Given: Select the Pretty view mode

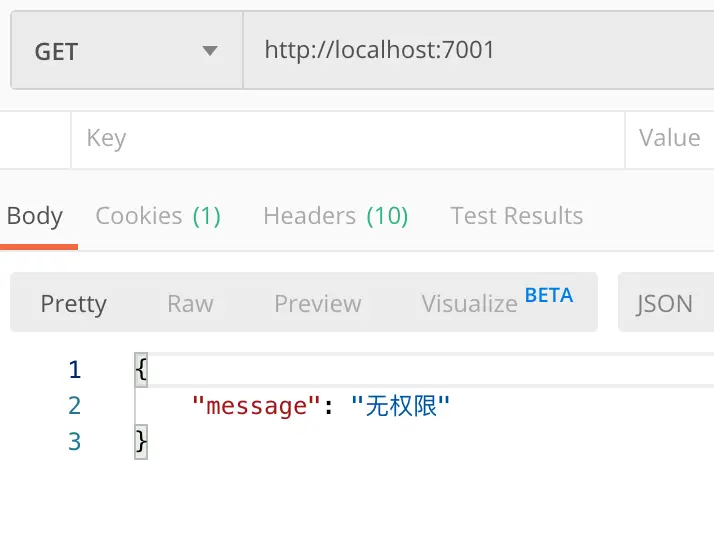Looking at the screenshot, I should tap(73, 304).
